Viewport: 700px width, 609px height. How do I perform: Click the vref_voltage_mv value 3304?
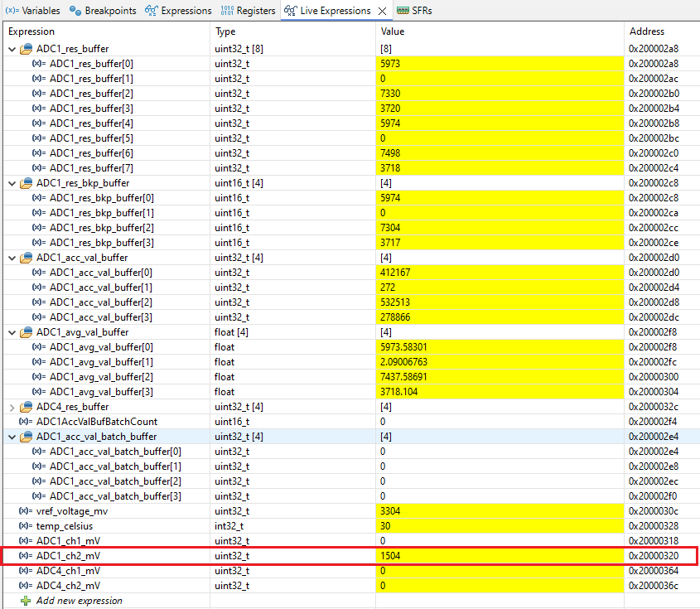(390, 511)
